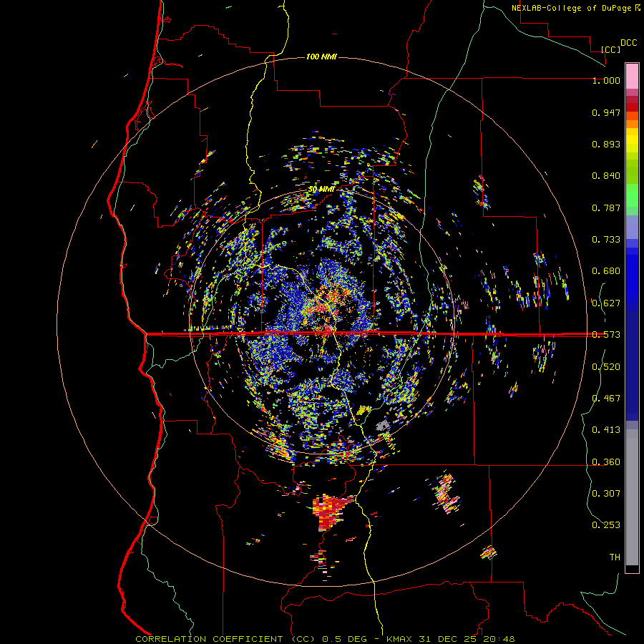Select the 0.947 colorbar value
Image resolution: width=644 pixels, height=644 pixels.
606,112
